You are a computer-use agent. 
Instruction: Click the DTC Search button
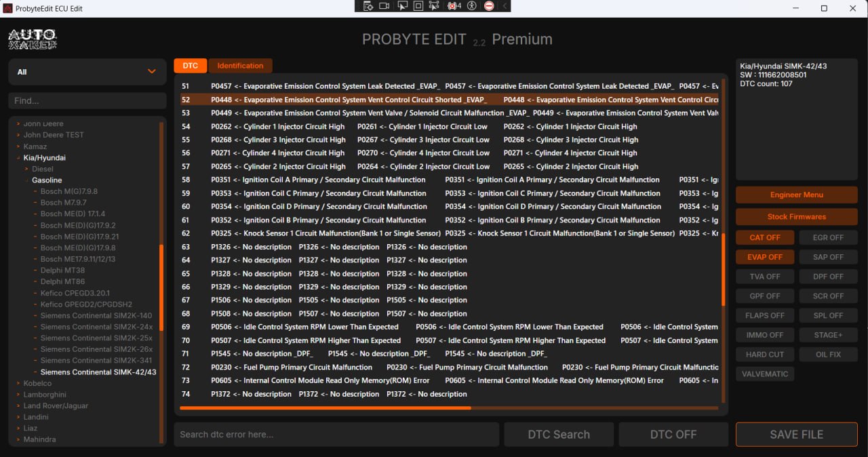point(559,435)
